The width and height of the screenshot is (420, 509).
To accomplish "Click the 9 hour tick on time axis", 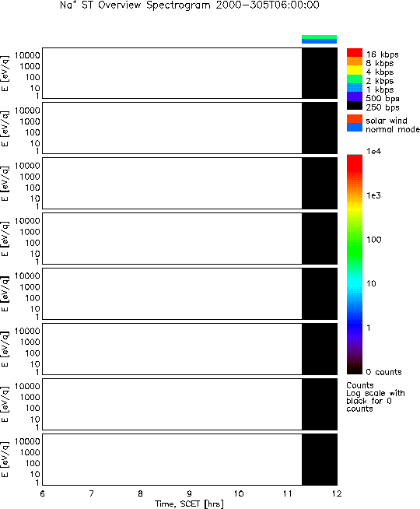I will tap(190, 493).
